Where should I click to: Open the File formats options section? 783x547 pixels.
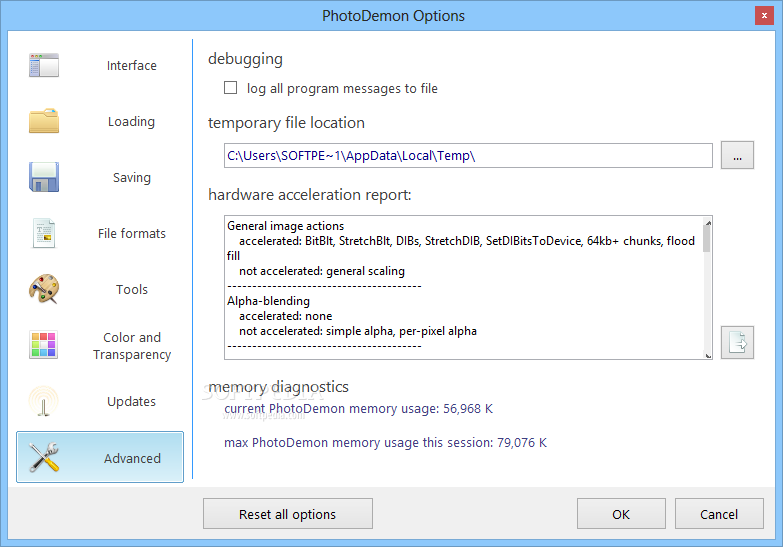pyautogui.click(x=100, y=233)
